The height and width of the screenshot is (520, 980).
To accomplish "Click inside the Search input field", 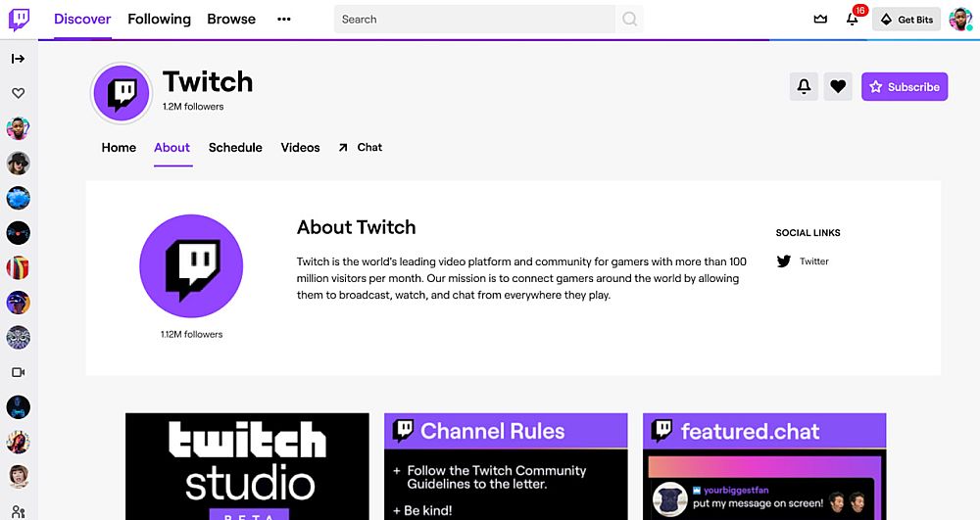I will coord(475,20).
